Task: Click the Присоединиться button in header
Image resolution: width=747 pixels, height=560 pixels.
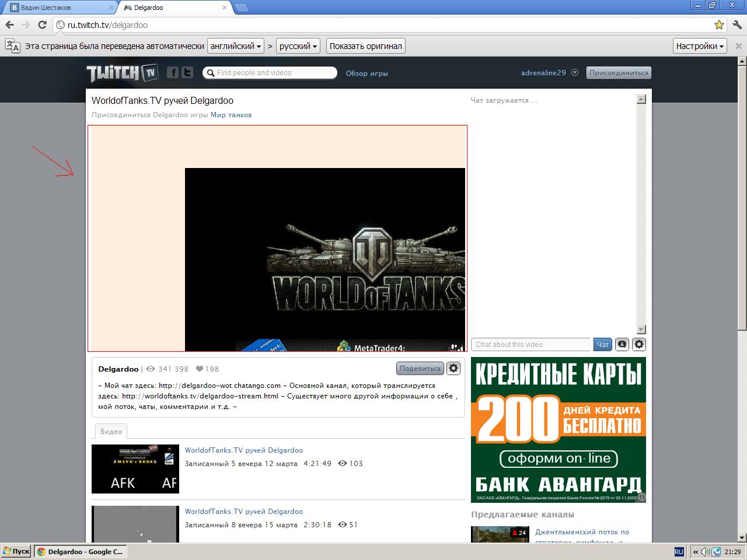Action: tap(619, 73)
